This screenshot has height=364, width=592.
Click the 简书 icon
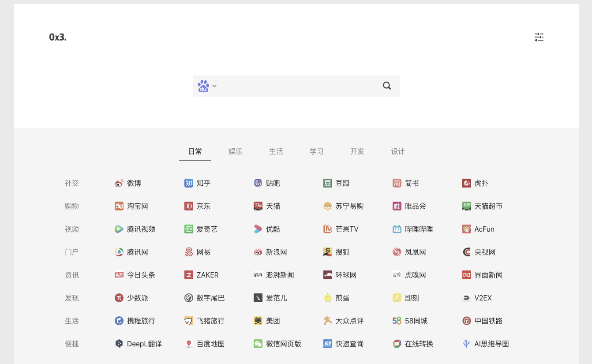[397, 183]
